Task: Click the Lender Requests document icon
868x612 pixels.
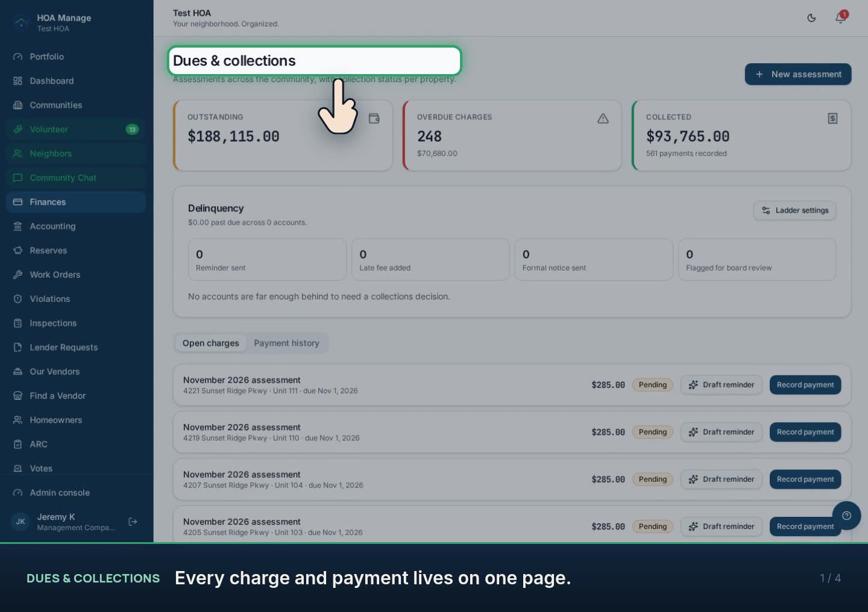Action: click(x=17, y=347)
